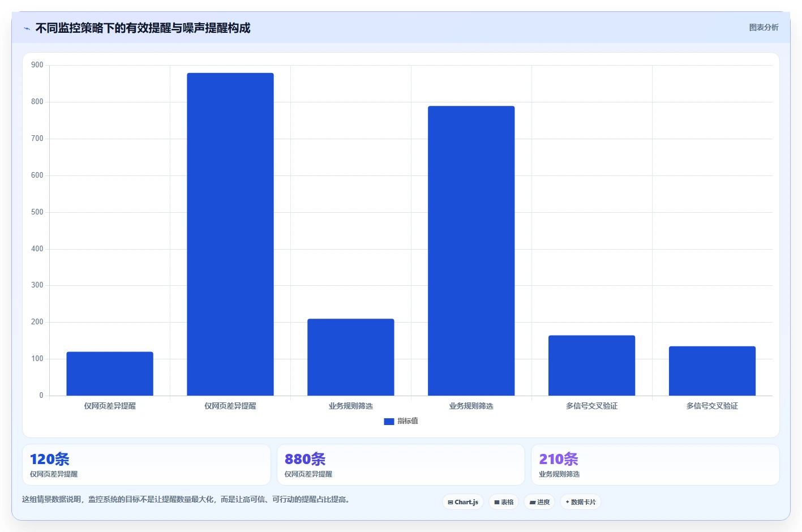Click the title 不同监控策略下的有效提醒与噪声提醒构成
This screenshot has width=802, height=532.
coord(143,28)
